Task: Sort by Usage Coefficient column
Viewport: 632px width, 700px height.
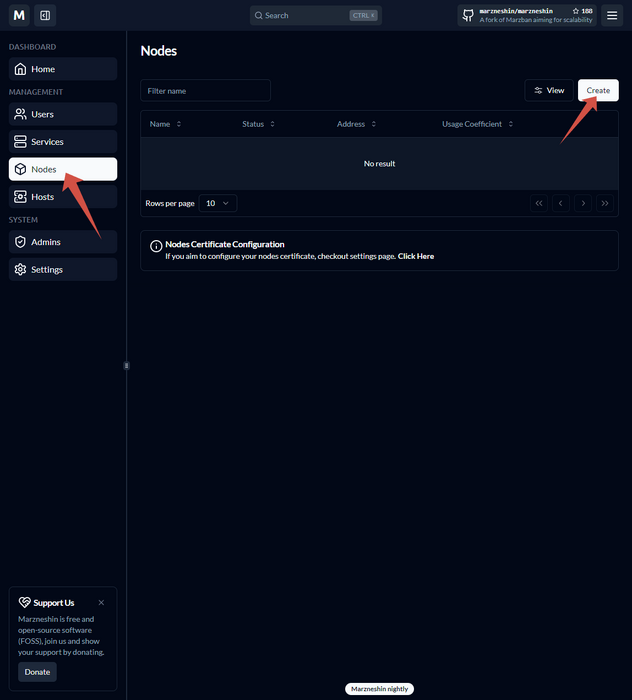Action: click(478, 124)
